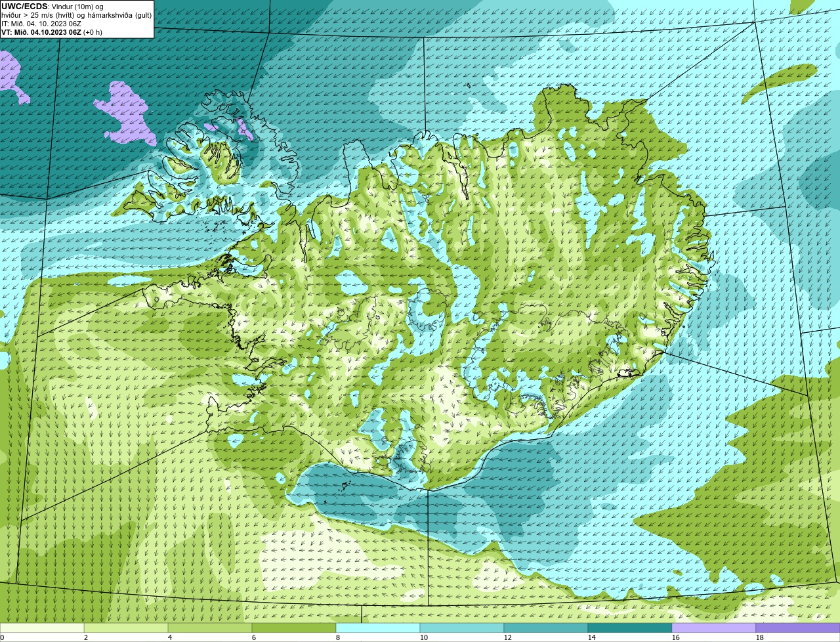The image size is (840, 642).
Task: Pick the 4–6 m/s green legend swatch
Action: [210, 628]
